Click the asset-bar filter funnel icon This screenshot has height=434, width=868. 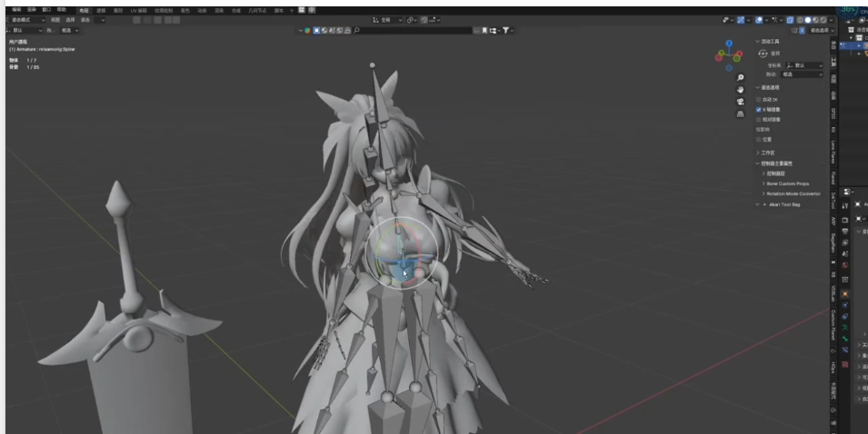(505, 30)
